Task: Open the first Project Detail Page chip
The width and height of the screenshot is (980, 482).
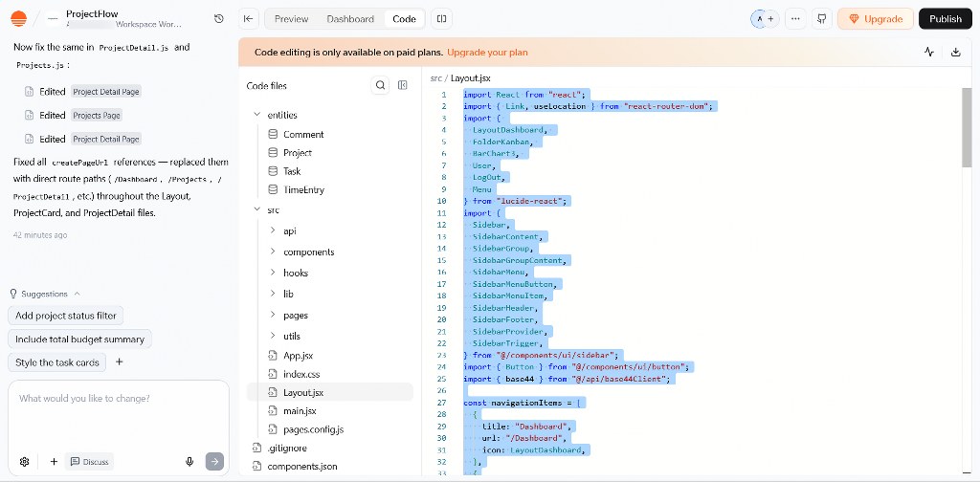Action: coord(105,92)
